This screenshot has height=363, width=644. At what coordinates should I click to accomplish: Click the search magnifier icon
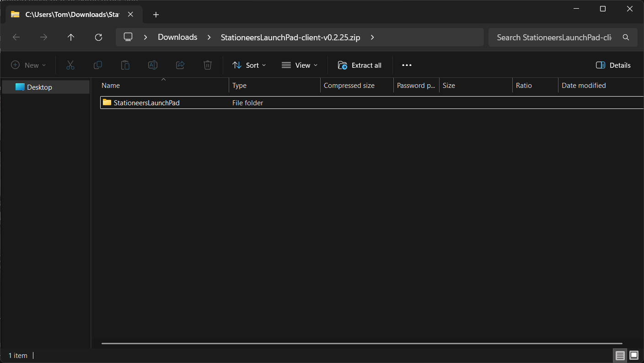point(626,38)
